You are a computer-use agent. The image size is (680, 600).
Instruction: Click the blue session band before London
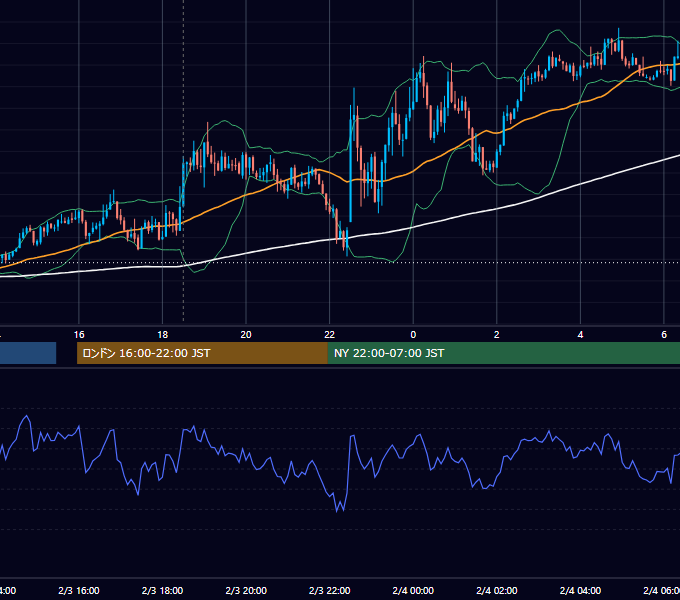28,353
